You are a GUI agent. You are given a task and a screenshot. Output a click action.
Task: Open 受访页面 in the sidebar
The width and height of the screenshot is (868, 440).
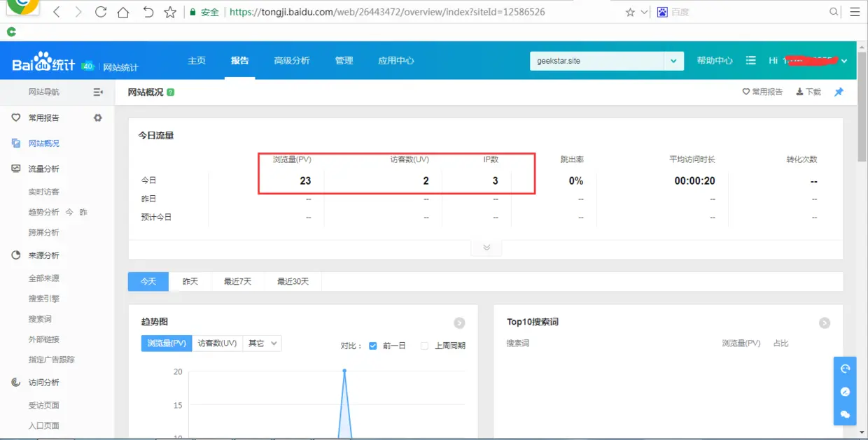(x=44, y=405)
